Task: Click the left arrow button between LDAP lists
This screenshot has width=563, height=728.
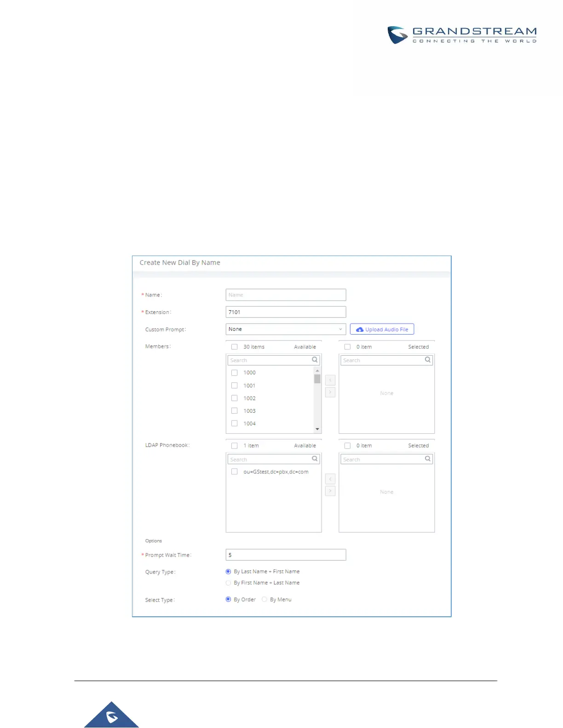Action: 330,479
